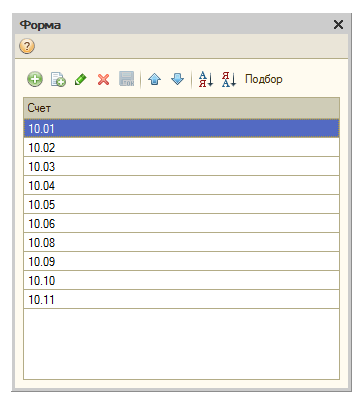Select the row with account 10.06
The height and width of the screenshot is (400, 362).
click(182, 223)
